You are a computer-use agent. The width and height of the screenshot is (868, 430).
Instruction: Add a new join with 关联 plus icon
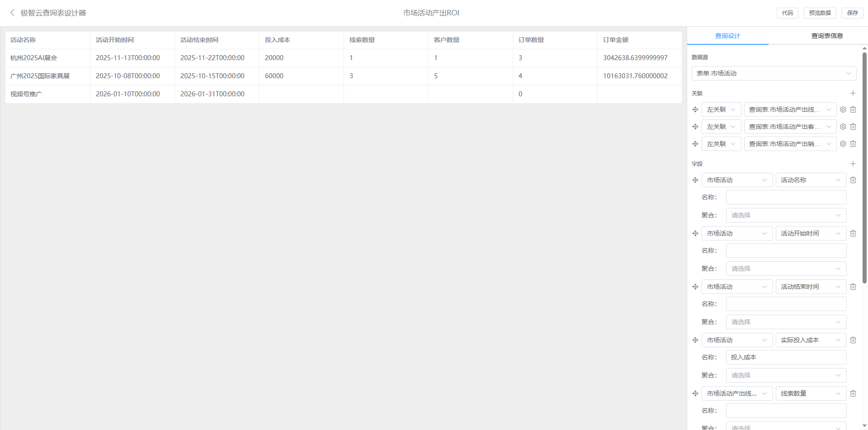coord(853,93)
